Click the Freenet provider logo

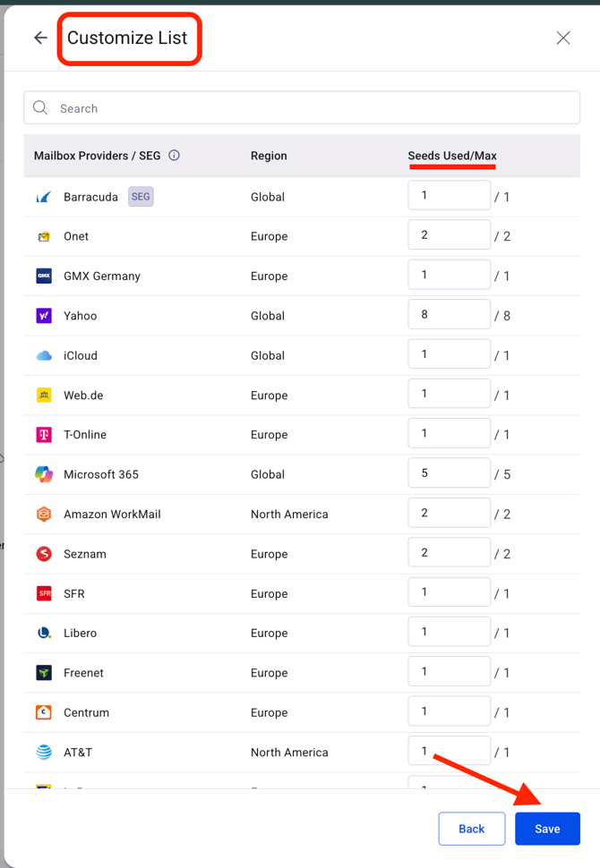(x=44, y=673)
